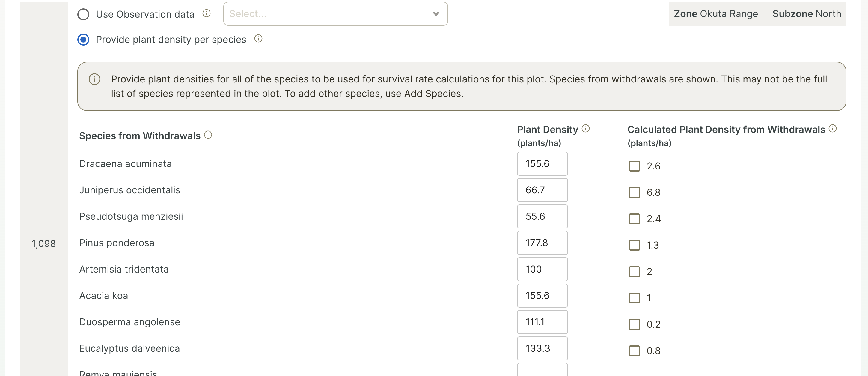Click info icon for Species from Withdrawals
868x376 pixels.
(208, 135)
